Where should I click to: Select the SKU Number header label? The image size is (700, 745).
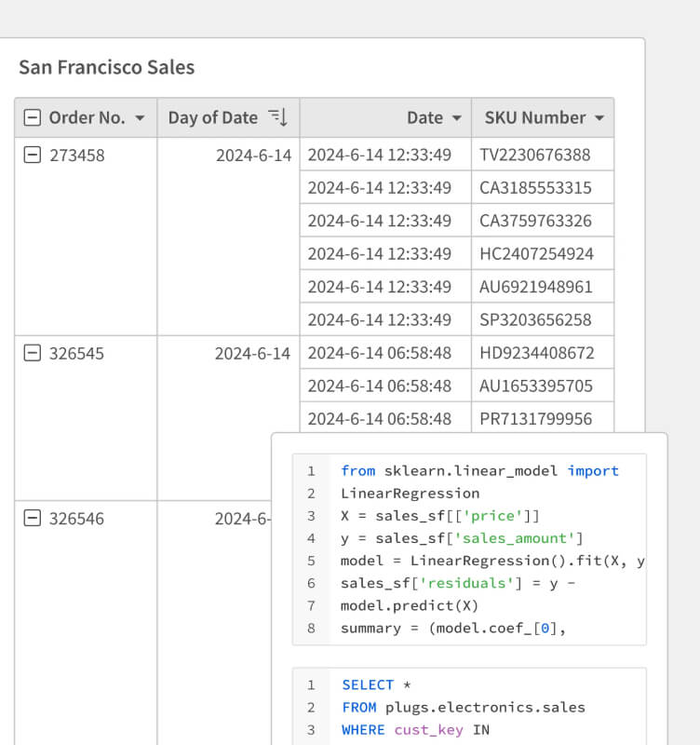(534, 117)
